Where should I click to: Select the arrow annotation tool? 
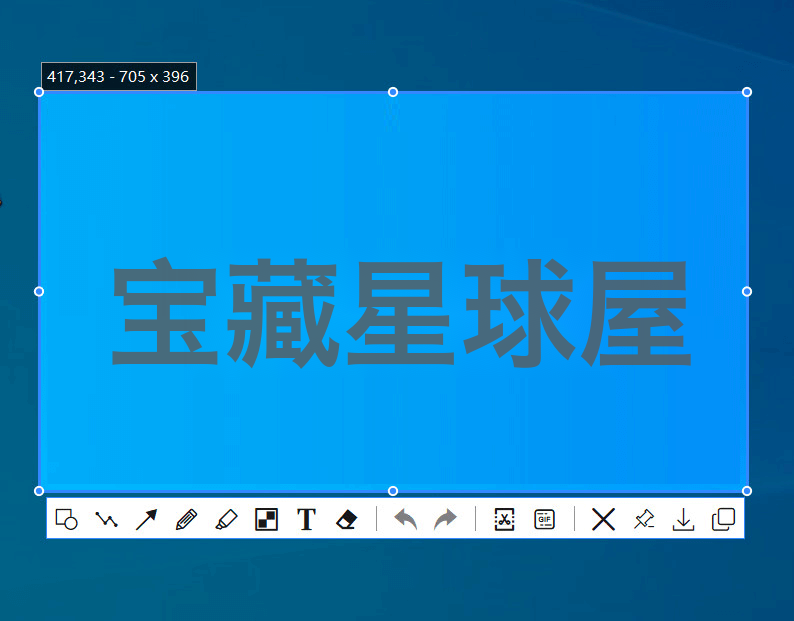point(146,519)
